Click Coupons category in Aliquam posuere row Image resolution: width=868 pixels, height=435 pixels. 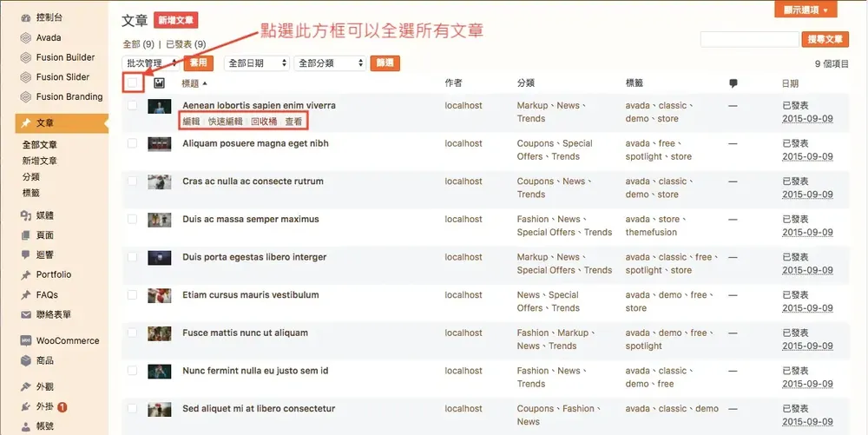[x=536, y=143]
